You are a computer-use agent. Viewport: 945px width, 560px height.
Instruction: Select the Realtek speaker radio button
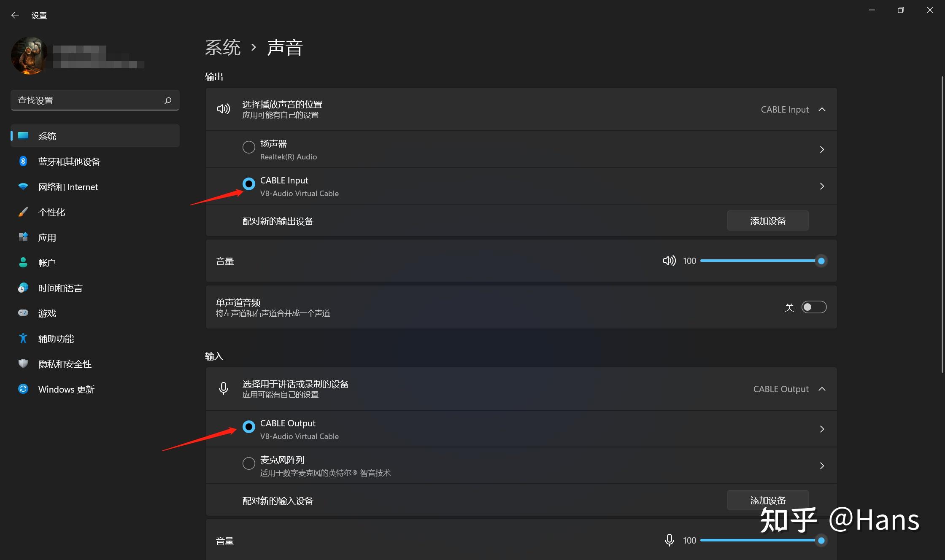coord(249,147)
